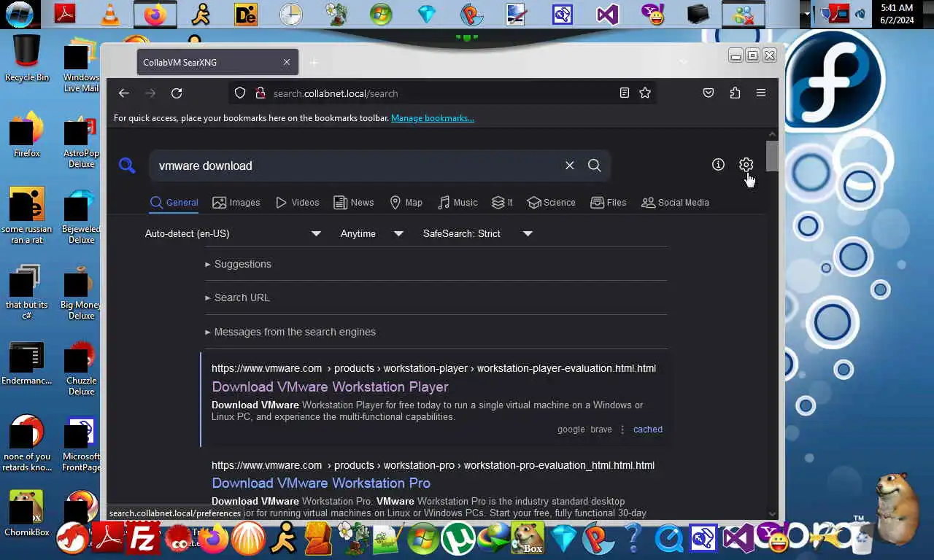Open result options menu beside cached link

tap(622, 429)
